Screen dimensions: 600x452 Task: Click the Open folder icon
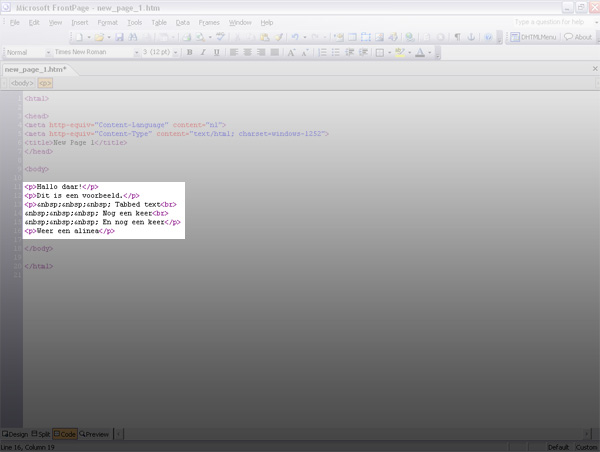(99, 37)
